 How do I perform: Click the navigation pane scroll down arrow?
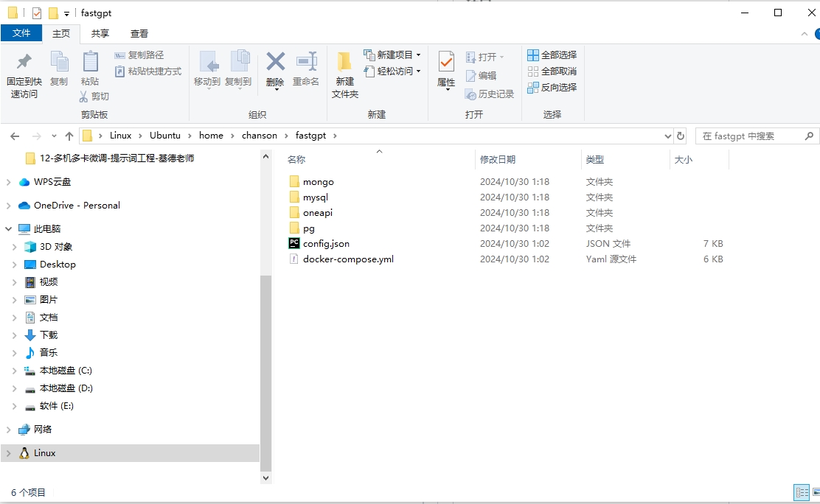[x=266, y=477]
